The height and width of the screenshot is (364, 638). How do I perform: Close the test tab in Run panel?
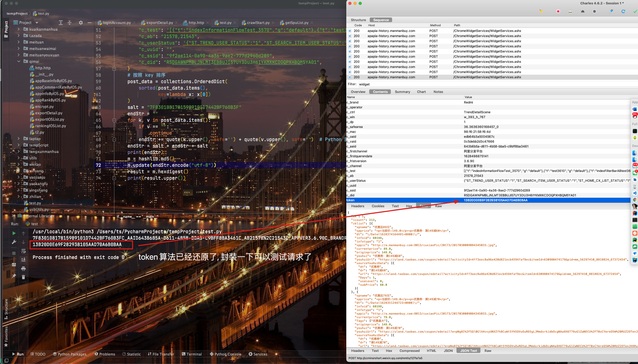pos(41,224)
